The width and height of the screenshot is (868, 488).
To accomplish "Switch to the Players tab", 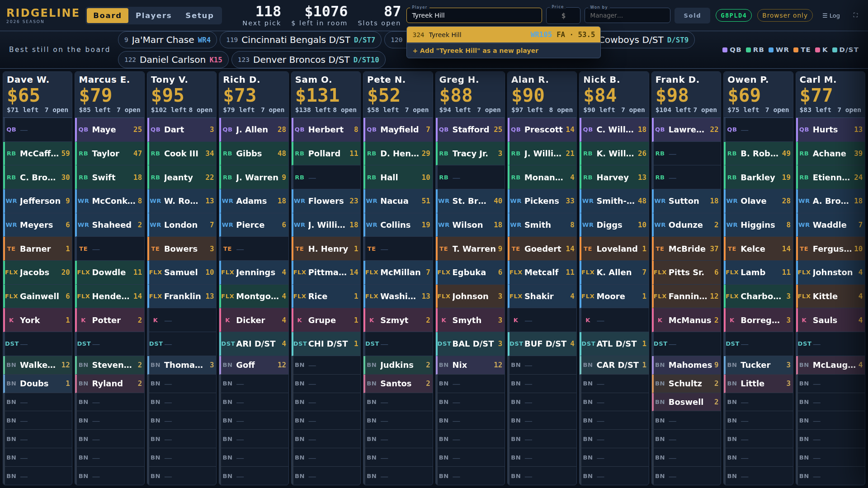I will 153,15.
